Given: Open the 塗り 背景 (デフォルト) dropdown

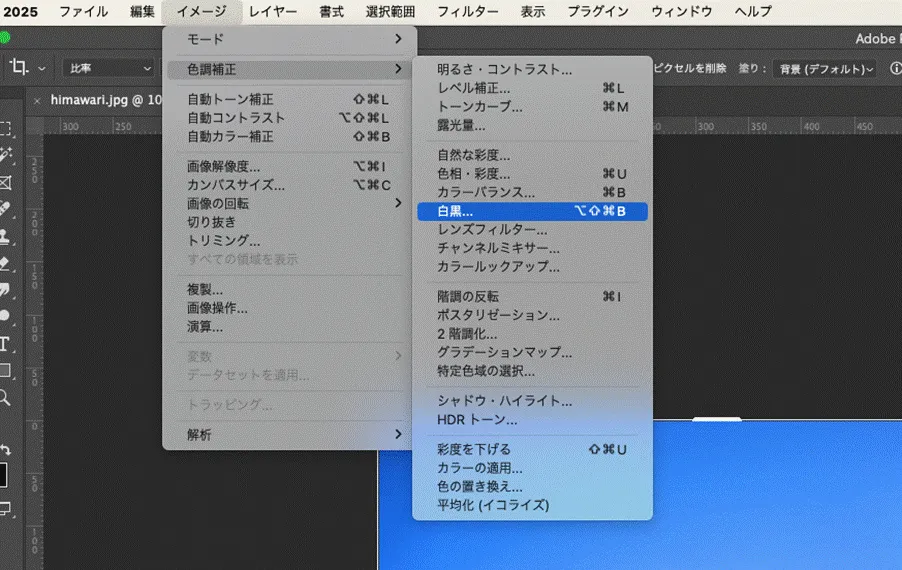Looking at the screenshot, I should (824, 69).
